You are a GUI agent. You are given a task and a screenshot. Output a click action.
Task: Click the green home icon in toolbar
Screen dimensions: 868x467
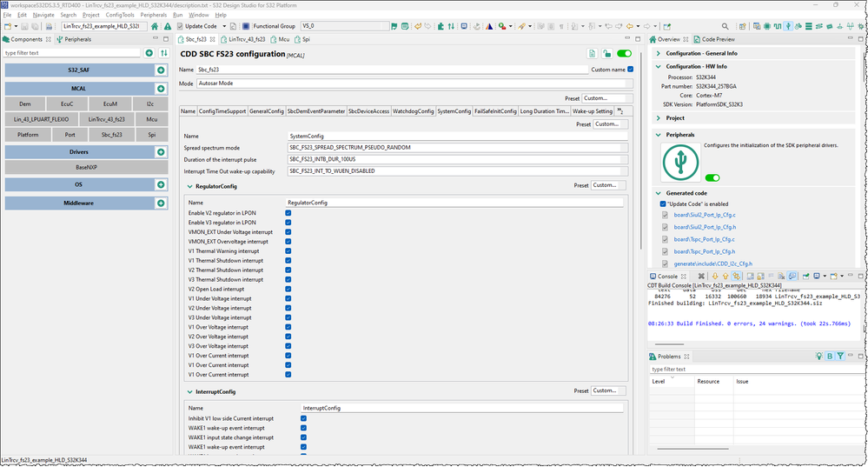point(155,26)
